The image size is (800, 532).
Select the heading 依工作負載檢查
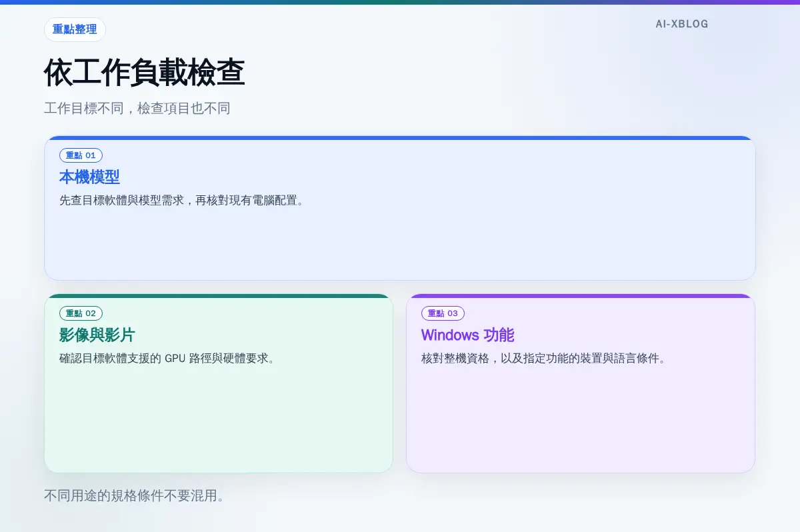[x=145, y=73]
